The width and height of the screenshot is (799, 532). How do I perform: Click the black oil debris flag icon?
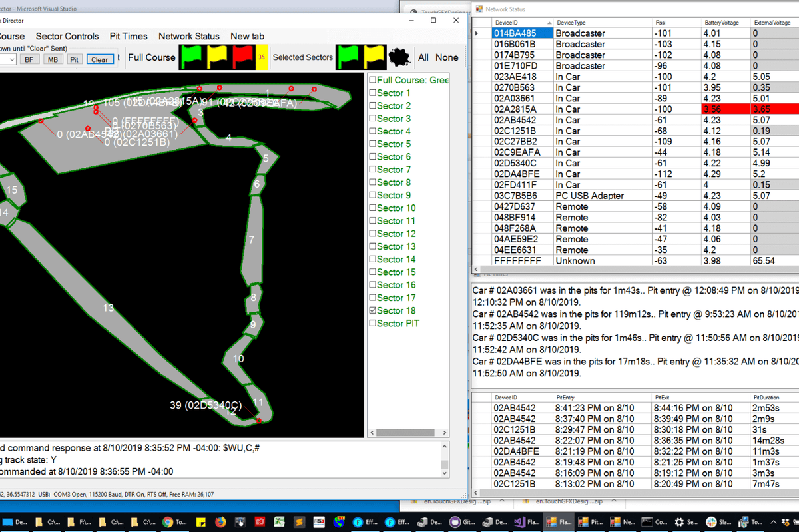coord(400,57)
